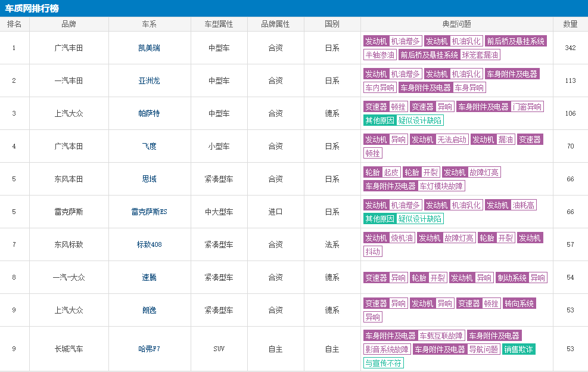Viewport: 588px width, 372px height.
Task: Click the 与宣传不符 tag in 哈弗F7 row
Action: coord(383,362)
